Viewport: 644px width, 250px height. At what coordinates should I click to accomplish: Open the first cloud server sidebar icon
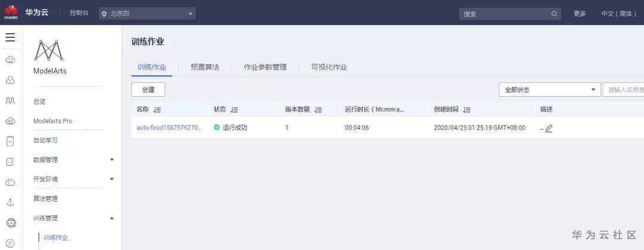click(10, 60)
